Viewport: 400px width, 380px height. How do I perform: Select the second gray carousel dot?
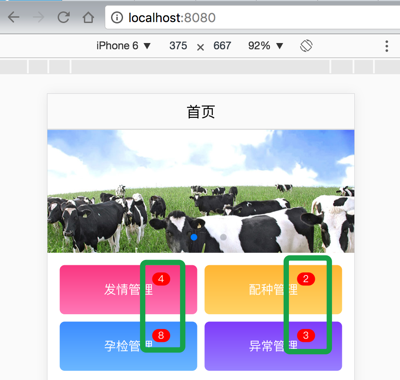click(x=223, y=237)
